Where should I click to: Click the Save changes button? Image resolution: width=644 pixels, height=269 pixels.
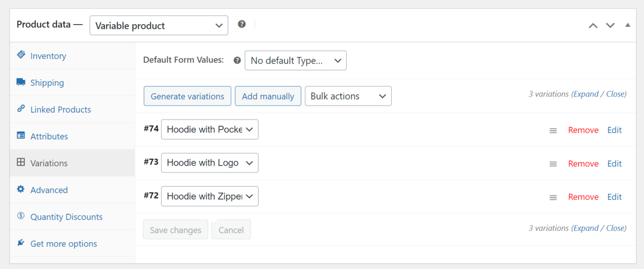pos(175,229)
